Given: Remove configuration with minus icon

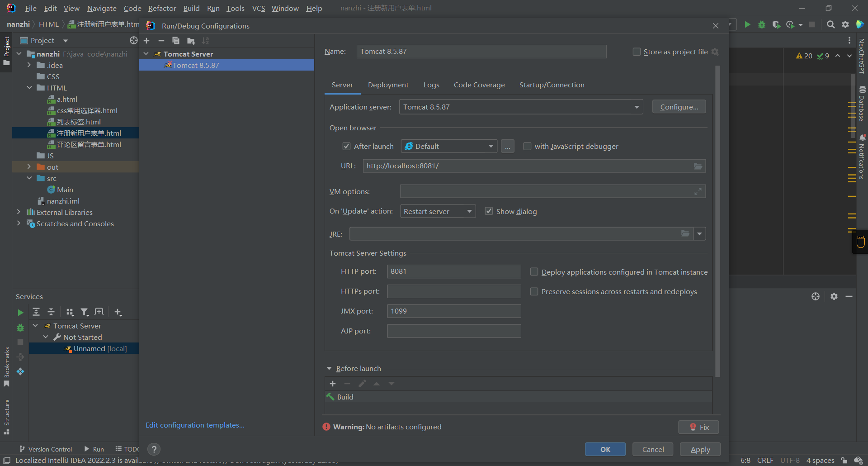Looking at the screenshot, I should point(161,41).
